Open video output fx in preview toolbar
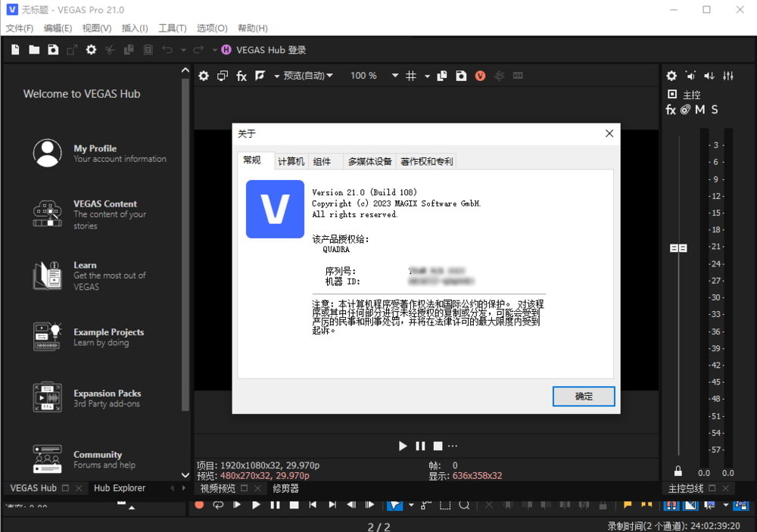This screenshot has width=757, height=532. click(241, 76)
